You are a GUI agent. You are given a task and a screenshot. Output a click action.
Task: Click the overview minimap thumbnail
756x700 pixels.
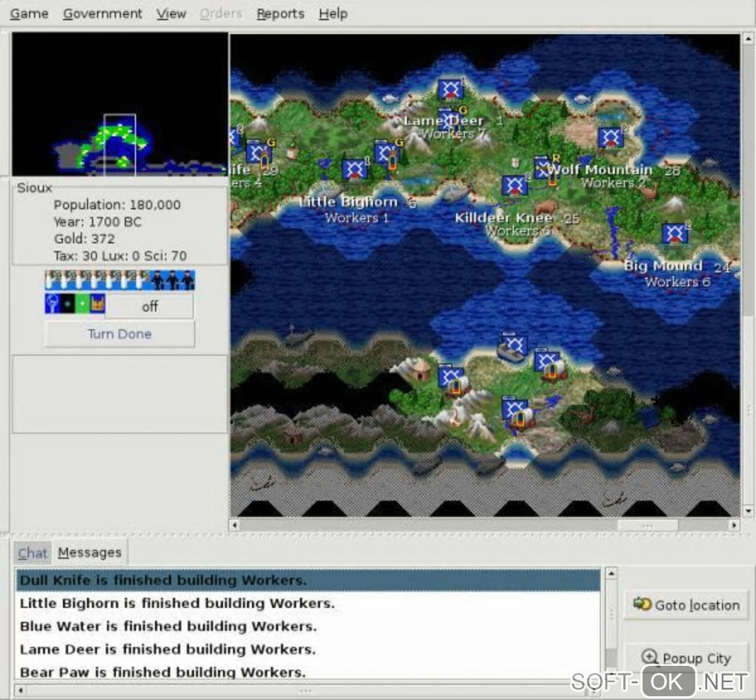click(x=119, y=104)
